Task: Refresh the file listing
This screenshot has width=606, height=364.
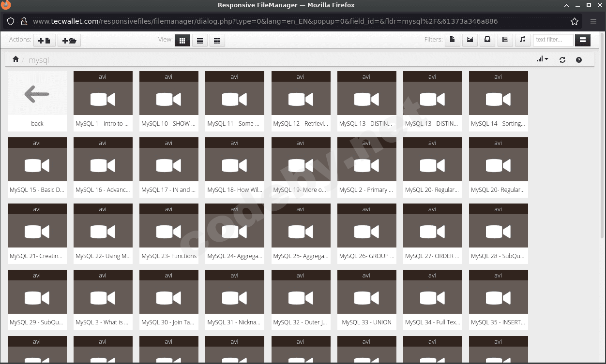Action: pos(562,59)
